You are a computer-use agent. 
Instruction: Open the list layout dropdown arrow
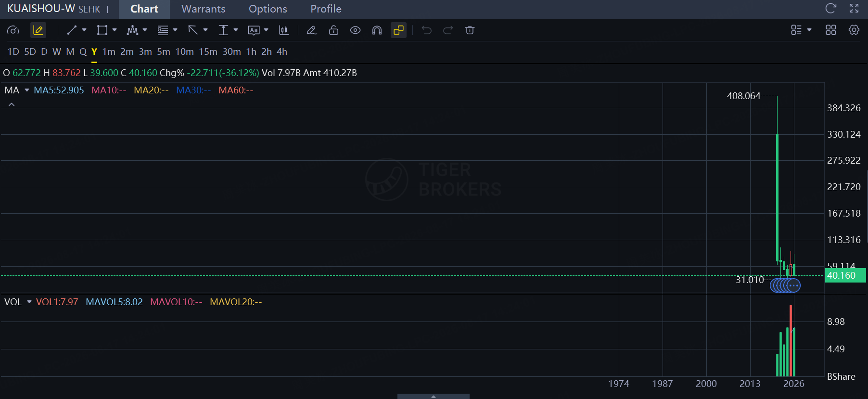point(809,30)
